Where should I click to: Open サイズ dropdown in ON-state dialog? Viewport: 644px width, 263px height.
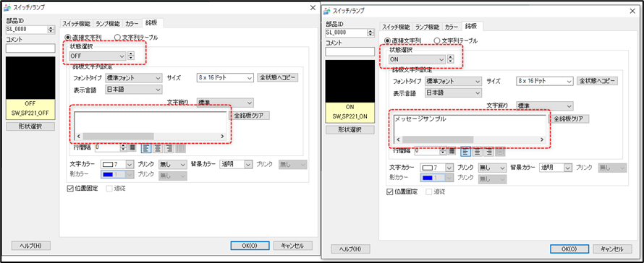coord(544,81)
